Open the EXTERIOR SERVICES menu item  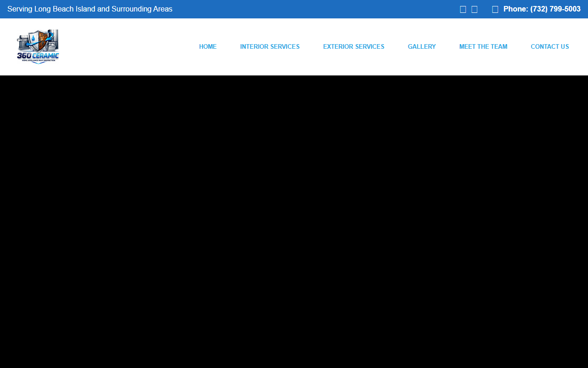(354, 46)
